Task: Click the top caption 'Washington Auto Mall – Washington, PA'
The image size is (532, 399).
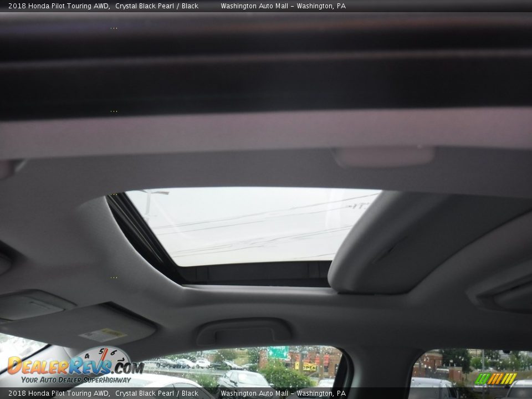Action: click(x=283, y=6)
